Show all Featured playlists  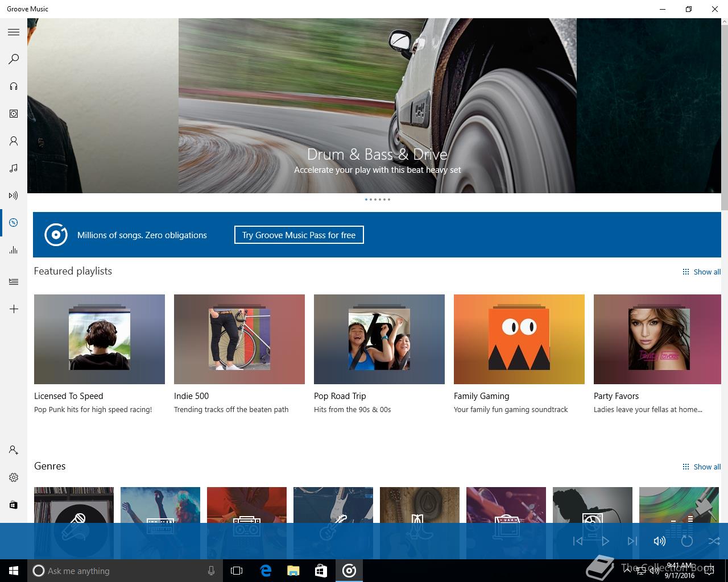(701, 272)
